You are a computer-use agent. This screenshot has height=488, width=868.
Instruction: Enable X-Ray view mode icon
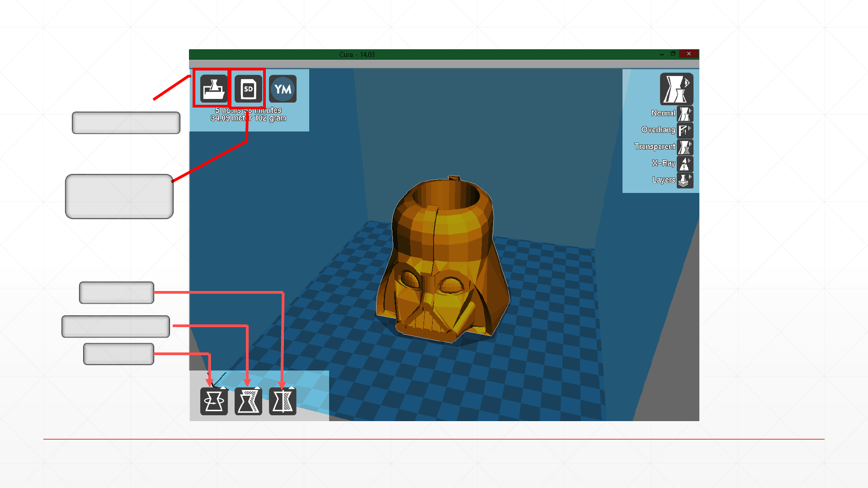pyautogui.click(x=685, y=164)
